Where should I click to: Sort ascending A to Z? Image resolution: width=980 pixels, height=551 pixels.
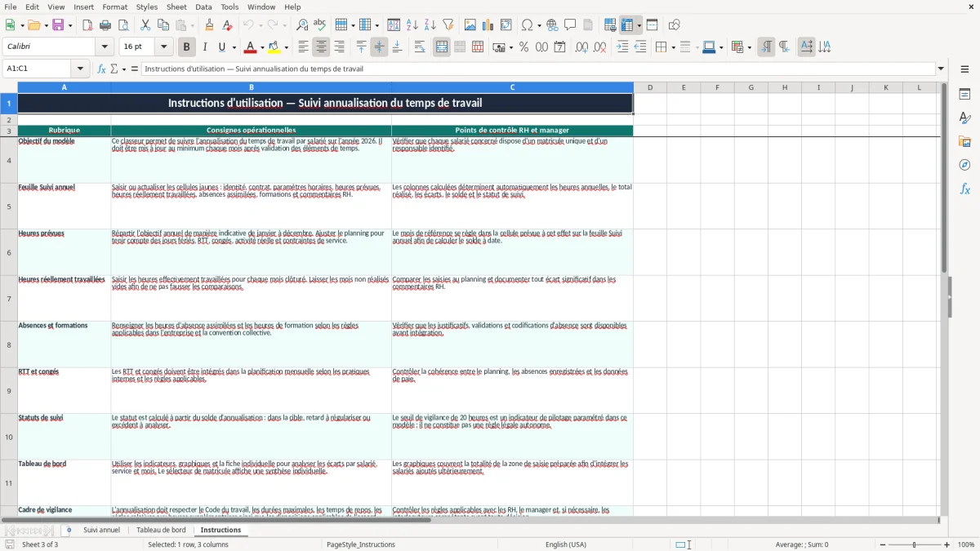412,25
